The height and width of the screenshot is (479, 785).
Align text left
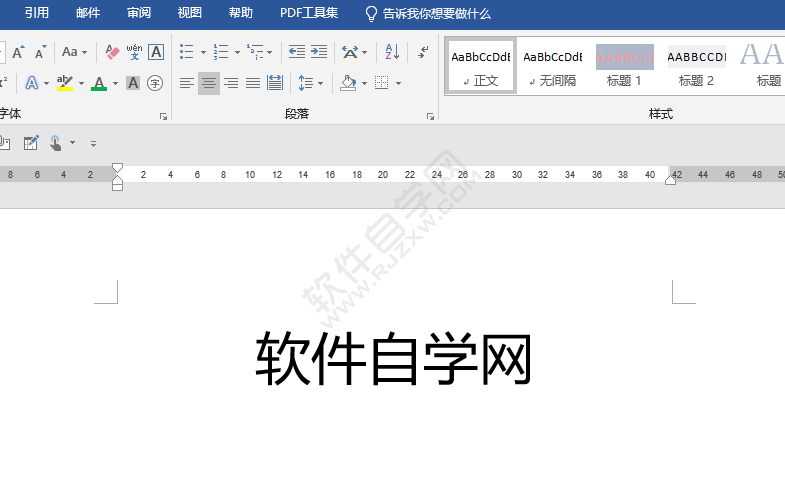coord(187,83)
